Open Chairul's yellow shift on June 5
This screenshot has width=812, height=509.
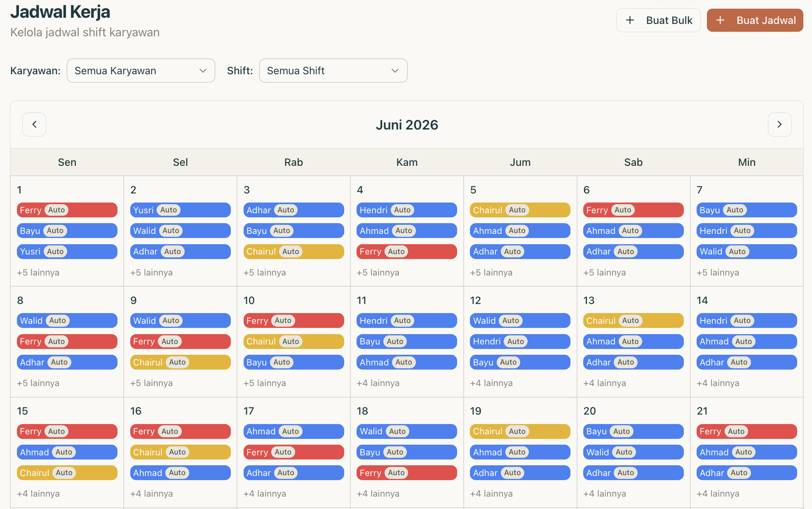pos(520,210)
